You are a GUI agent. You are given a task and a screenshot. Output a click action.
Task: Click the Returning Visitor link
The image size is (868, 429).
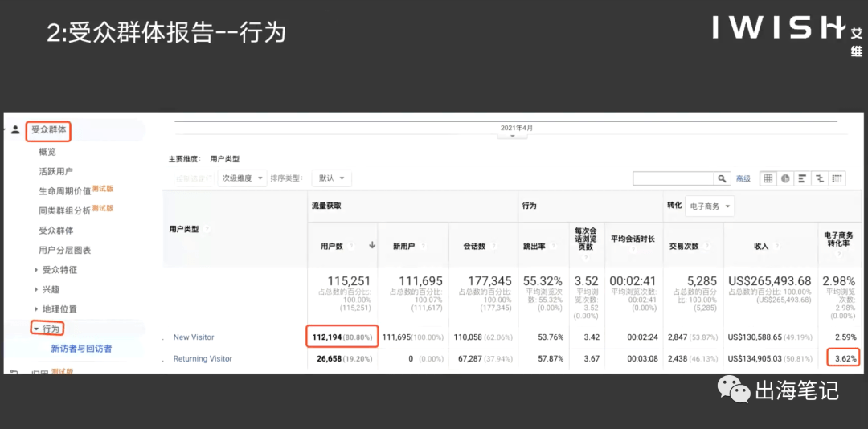203,358
